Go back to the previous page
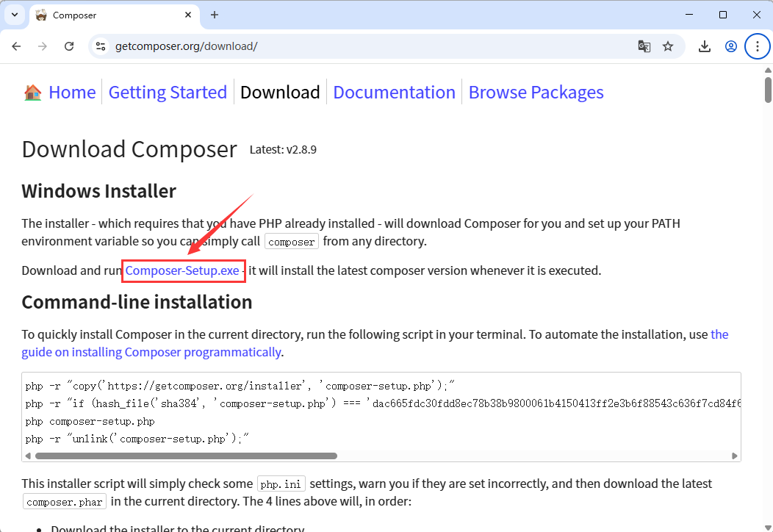The height and width of the screenshot is (532, 773). coord(16,46)
